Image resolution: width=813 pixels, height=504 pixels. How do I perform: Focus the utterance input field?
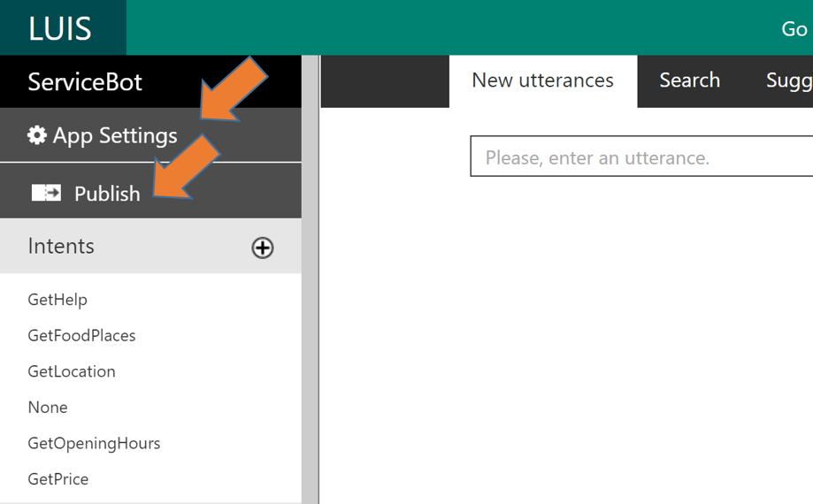coord(641,157)
